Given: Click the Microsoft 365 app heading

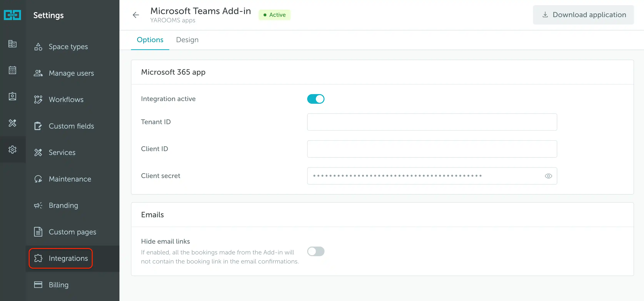Looking at the screenshot, I should tap(173, 72).
